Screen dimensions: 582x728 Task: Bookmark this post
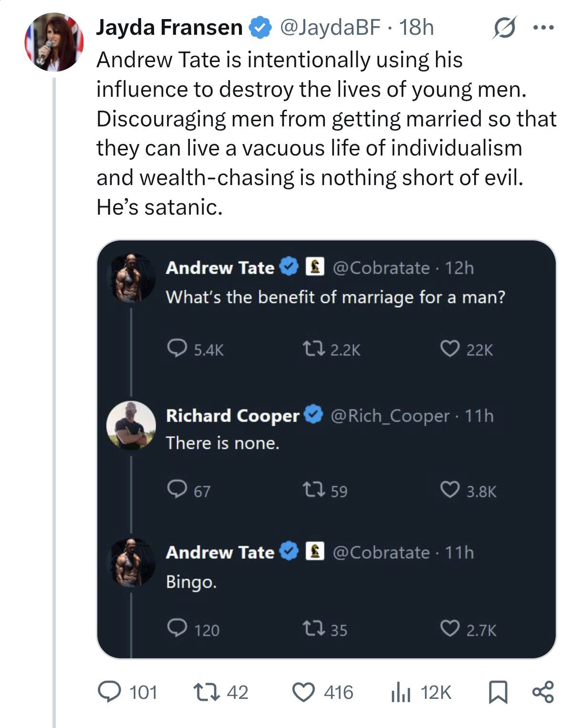498,692
